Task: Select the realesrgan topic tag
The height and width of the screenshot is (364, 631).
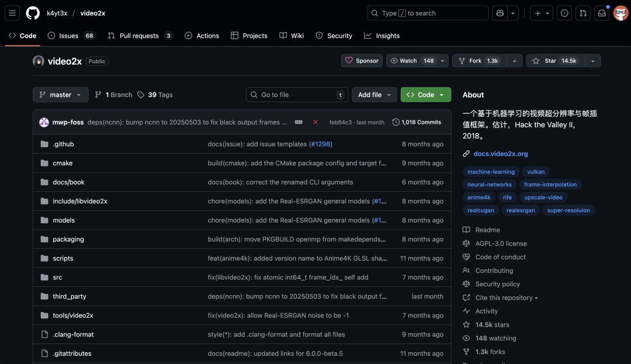Action: (x=521, y=210)
